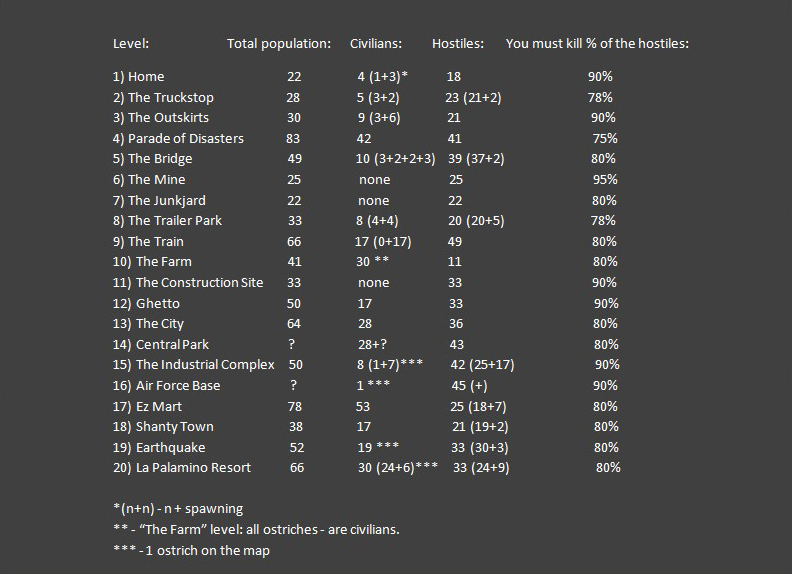Click "2) The Truckstop" level name
The image size is (792, 574).
pos(163,98)
